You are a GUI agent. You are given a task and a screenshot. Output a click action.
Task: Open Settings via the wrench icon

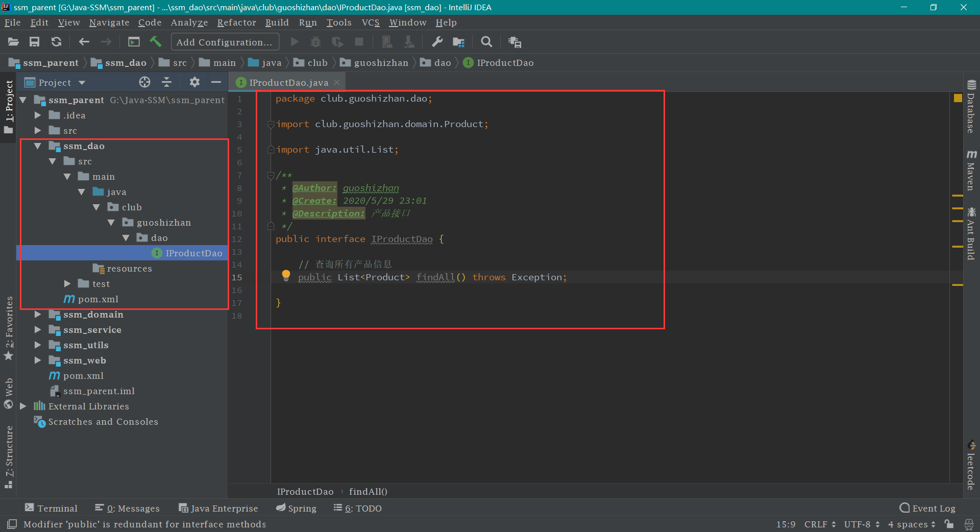(x=437, y=42)
